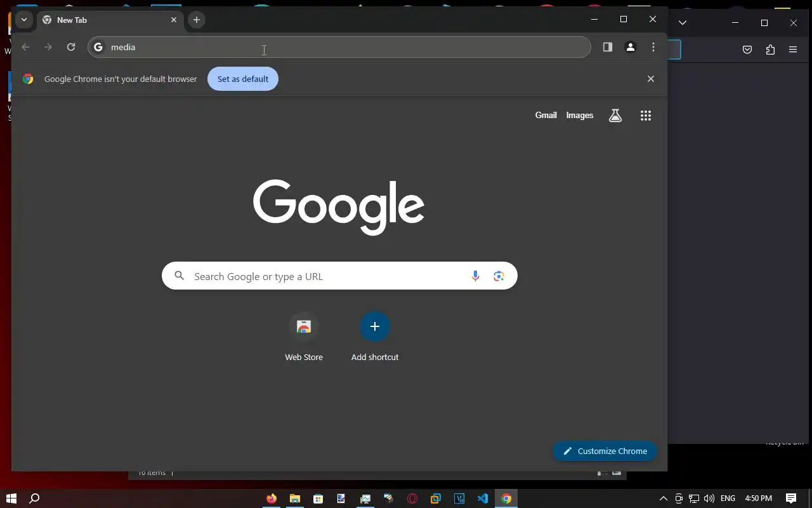Click Set as default button
The image size is (812, 508).
(x=243, y=79)
